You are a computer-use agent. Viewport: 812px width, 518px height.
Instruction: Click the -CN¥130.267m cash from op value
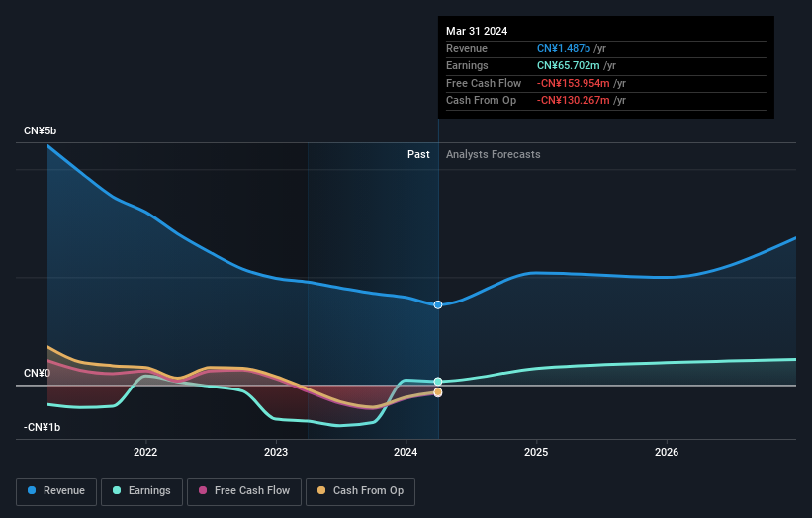click(574, 101)
